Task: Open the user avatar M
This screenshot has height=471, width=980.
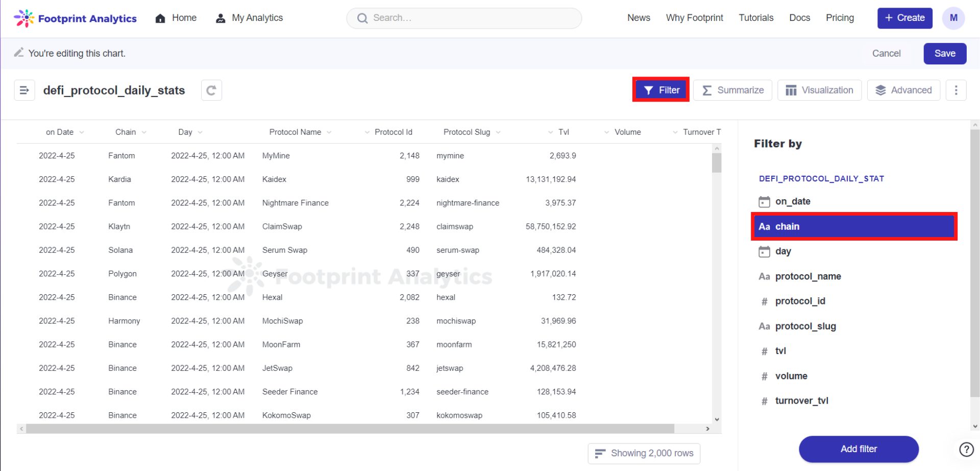Action: click(x=953, y=18)
